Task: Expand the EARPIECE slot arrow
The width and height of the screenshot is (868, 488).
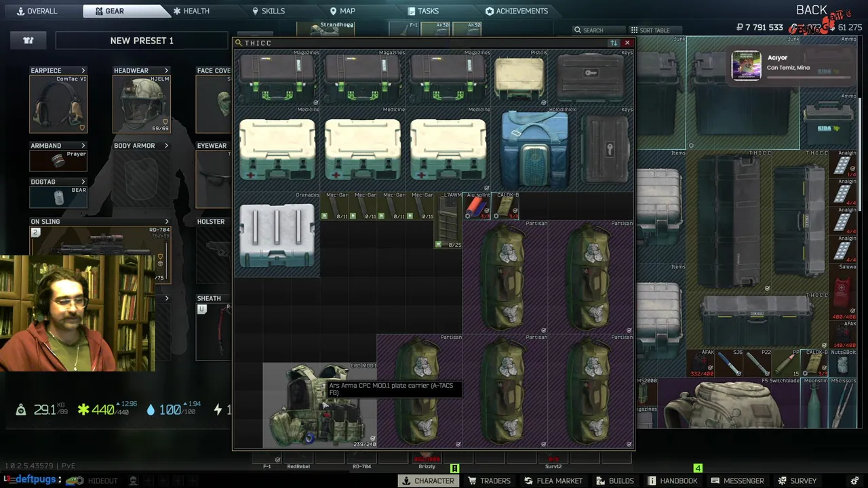Action: click(x=83, y=70)
